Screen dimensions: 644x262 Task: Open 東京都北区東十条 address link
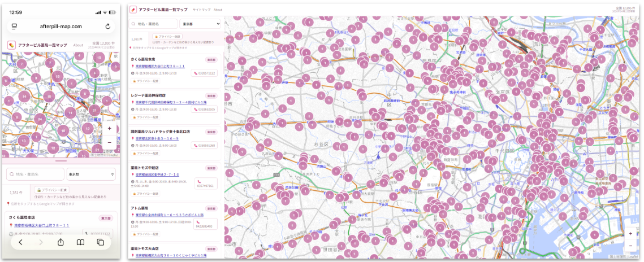click(157, 138)
